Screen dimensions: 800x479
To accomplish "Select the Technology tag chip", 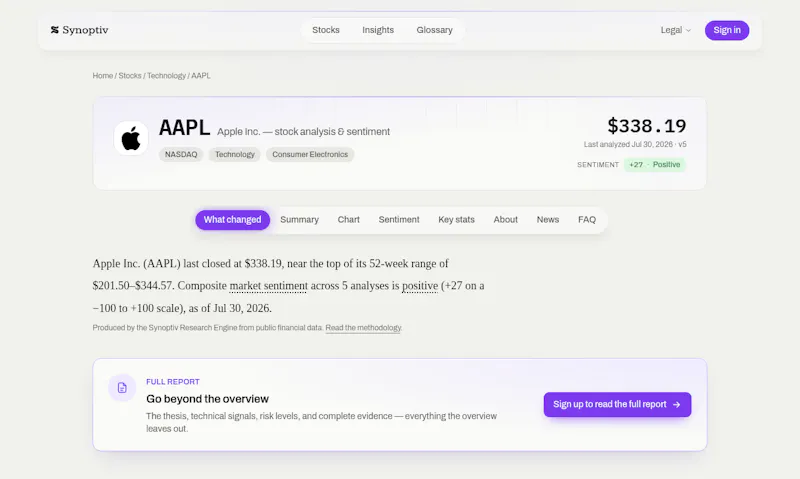I will (x=235, y=155).
